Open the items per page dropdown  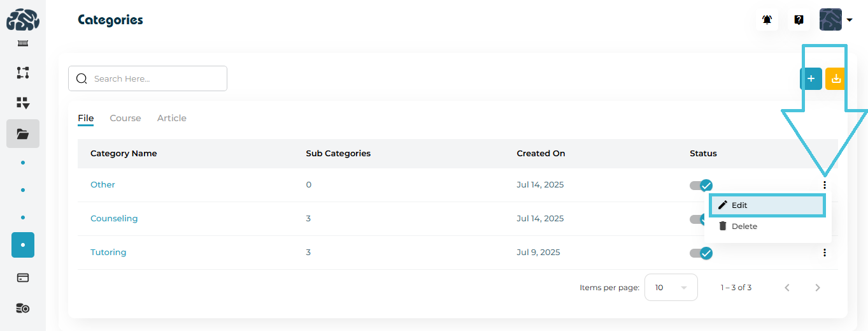click(x=671, y=288)
